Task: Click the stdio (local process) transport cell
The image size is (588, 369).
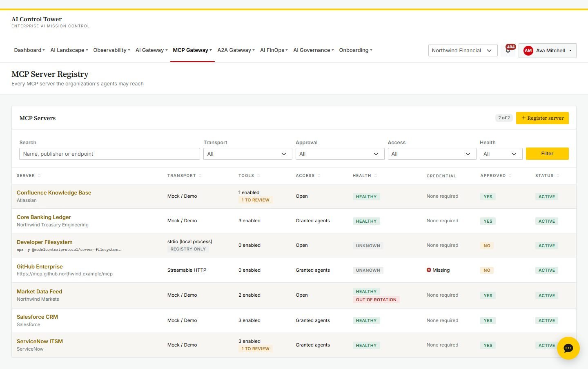Action: click(189, 242)
